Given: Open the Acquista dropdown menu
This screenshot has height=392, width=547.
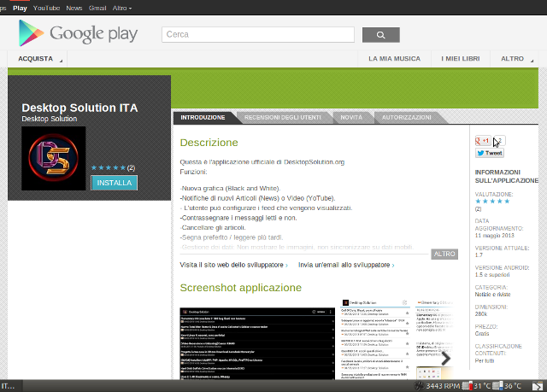Looking at the screenshot, I should click(x=38, y=59).
